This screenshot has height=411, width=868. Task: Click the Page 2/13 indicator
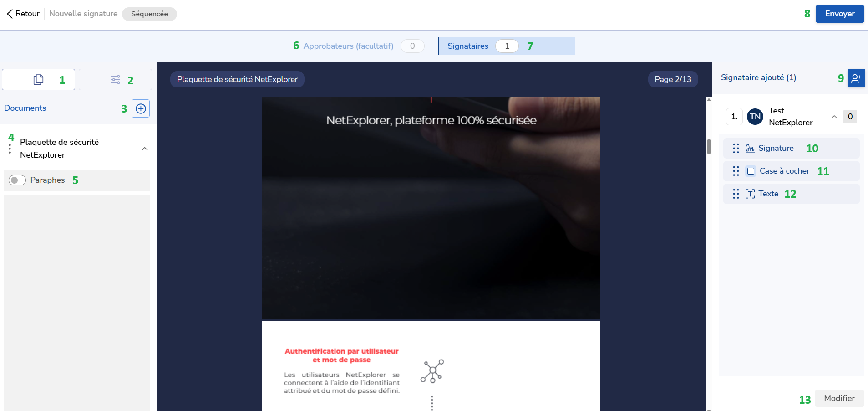(x=673, y=79)
